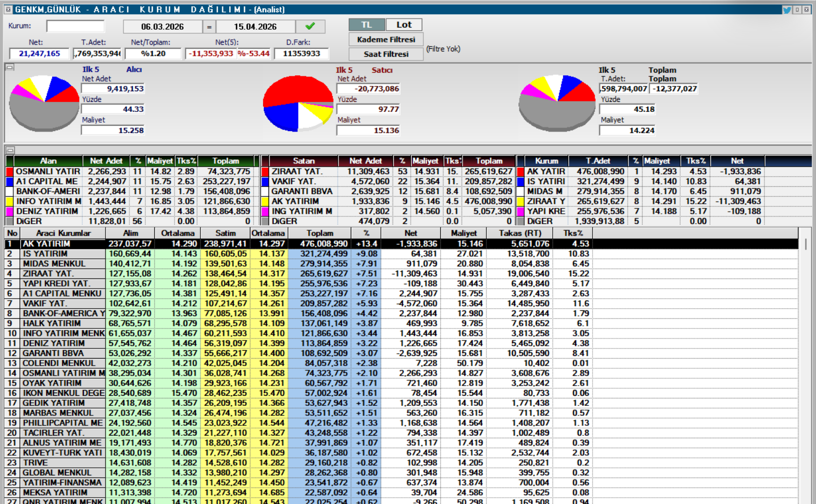Switch display to Lot mode

tap(404, 25)
